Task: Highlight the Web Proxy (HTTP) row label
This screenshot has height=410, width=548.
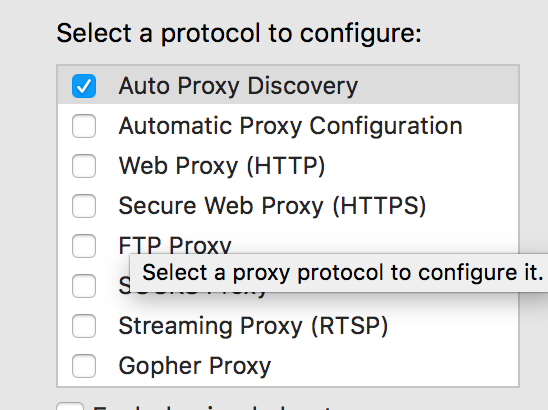Action: pos(222,166)
